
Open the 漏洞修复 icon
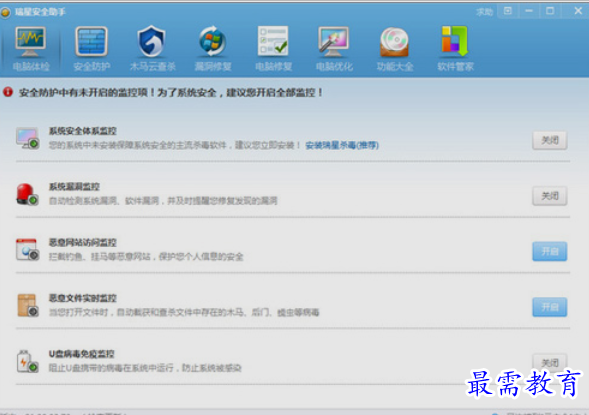(x=213, y=41)
